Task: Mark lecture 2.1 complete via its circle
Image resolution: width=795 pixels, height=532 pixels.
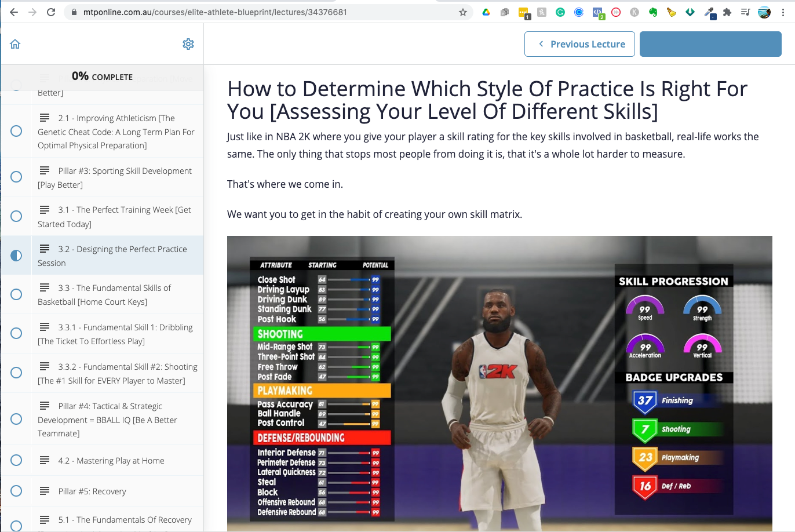Action: 16,131
